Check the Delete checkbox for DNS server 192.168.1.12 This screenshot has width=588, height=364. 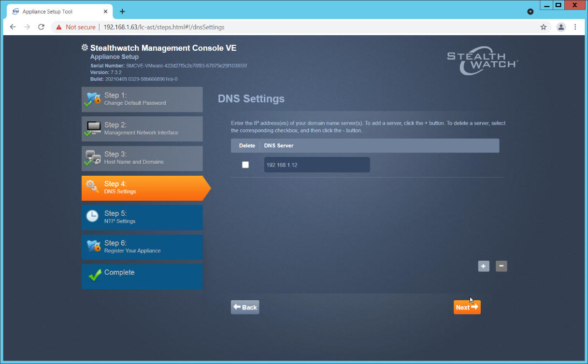[245, 164]
